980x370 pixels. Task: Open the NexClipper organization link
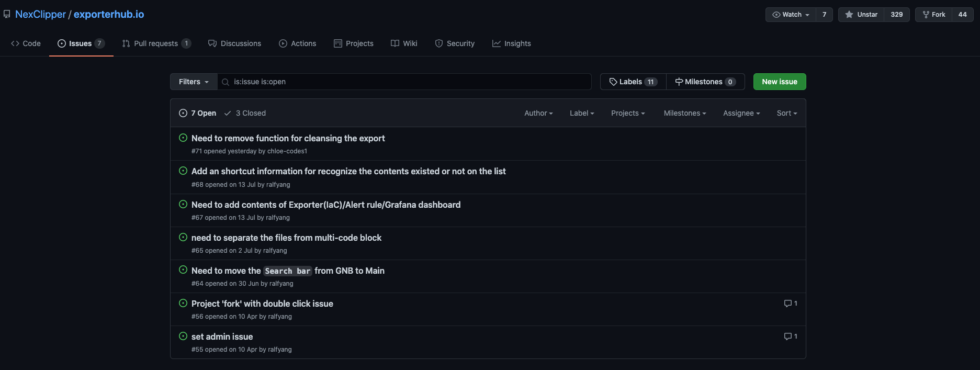coord(40,14)
